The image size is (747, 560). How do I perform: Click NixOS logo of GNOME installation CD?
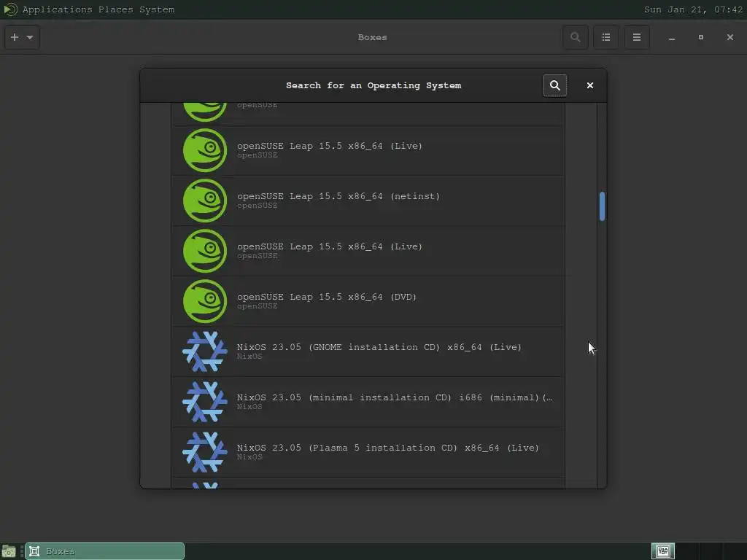[x=205, y=351]
